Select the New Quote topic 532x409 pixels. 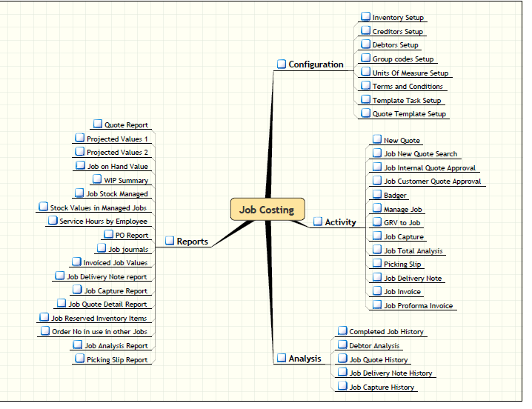(x=402, y=140)
